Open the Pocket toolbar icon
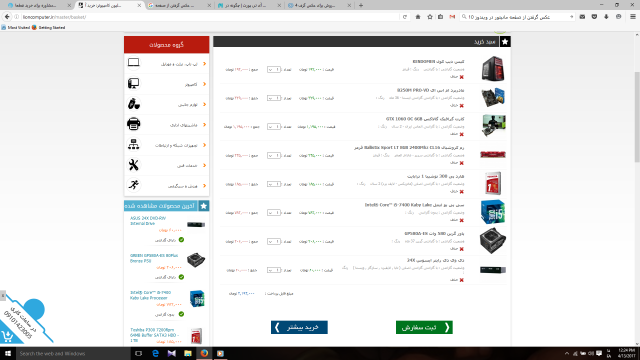Image resolution: width=640 pixels, height=360 pixels. (594, 17)
